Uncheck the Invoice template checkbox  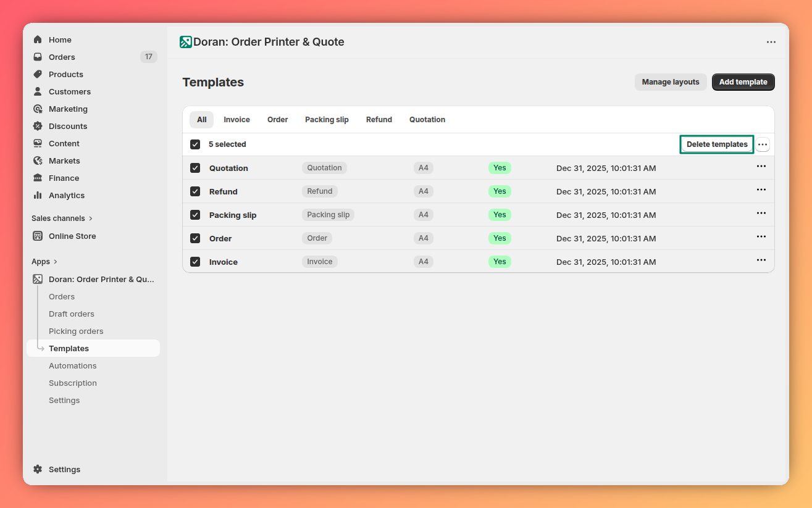point(195,262)
